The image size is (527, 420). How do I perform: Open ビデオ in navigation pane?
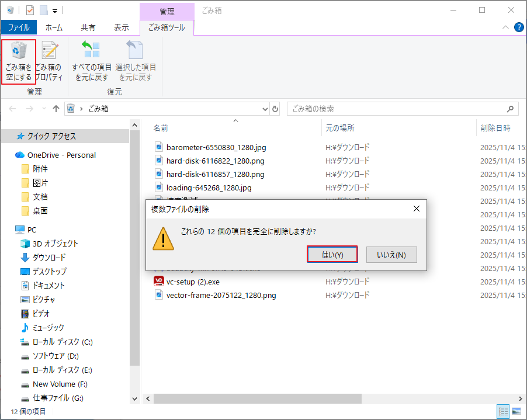click(41, 314)
